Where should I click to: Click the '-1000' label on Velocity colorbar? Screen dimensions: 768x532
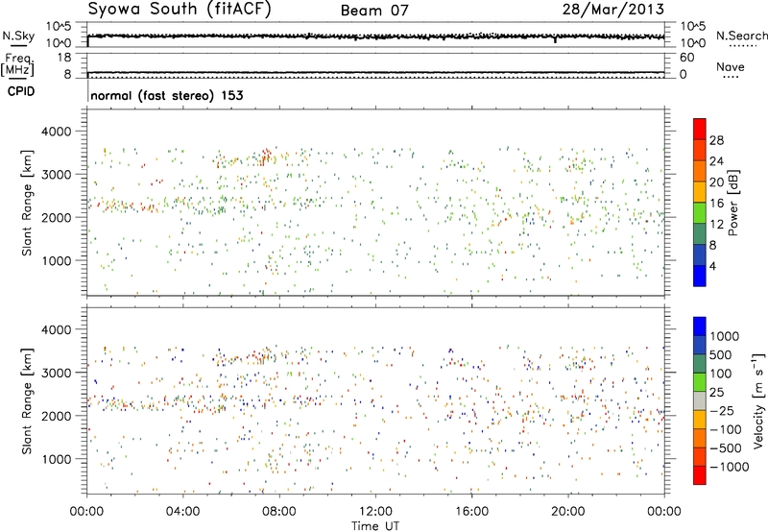click(x=730, y=467)
